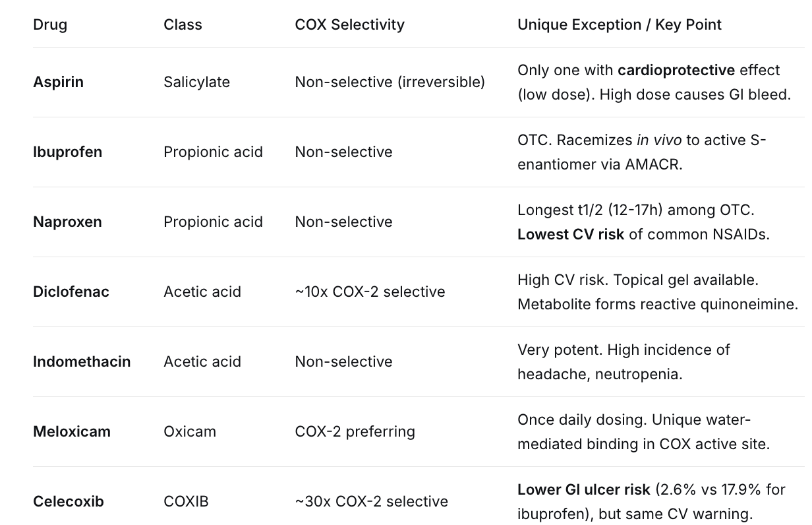This screenshot has height=525, width=812.
Task: Click the COX Selectivity column header
Action: coord(349,25)
